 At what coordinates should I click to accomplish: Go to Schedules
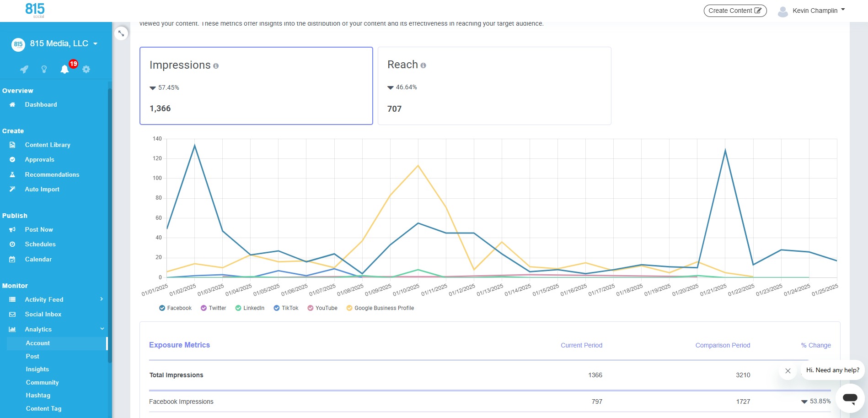pyautogui.click(x=40, y=244)
